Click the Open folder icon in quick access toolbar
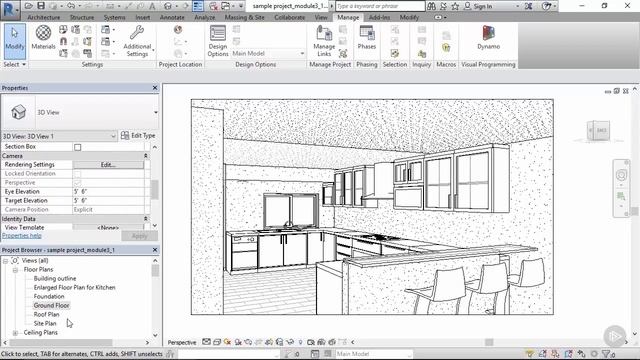Screen dimensions: 640x360 tap(29, 6)
